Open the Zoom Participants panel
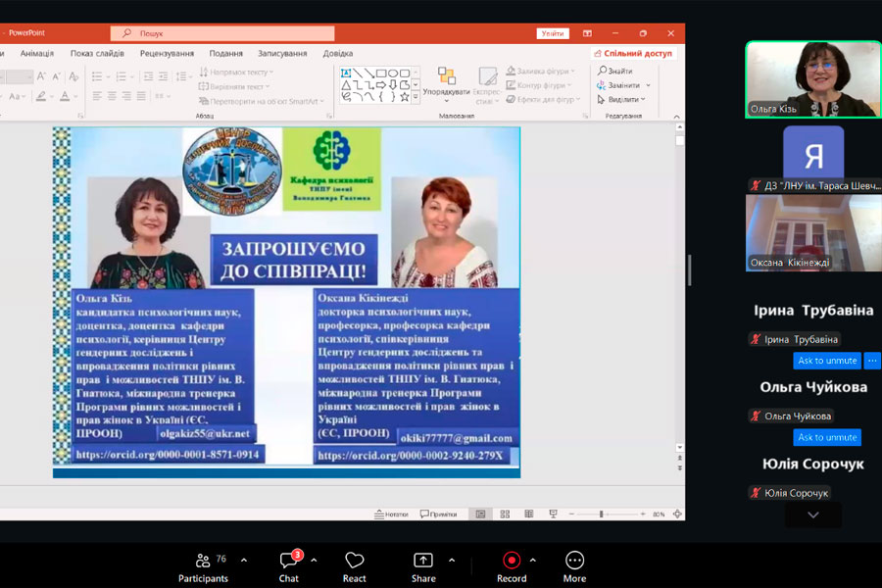This screenshot has width=882, height=588. [x=203, y=565]
